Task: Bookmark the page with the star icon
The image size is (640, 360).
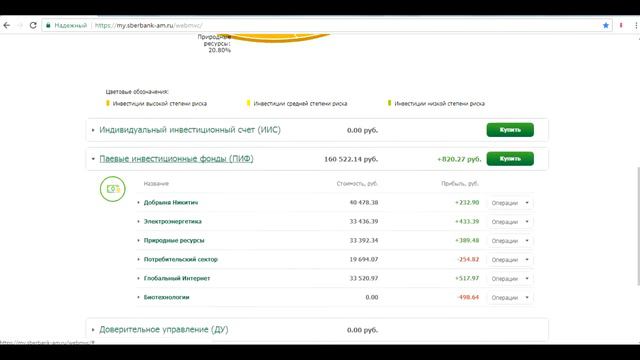Action: (x=606, y=25)
